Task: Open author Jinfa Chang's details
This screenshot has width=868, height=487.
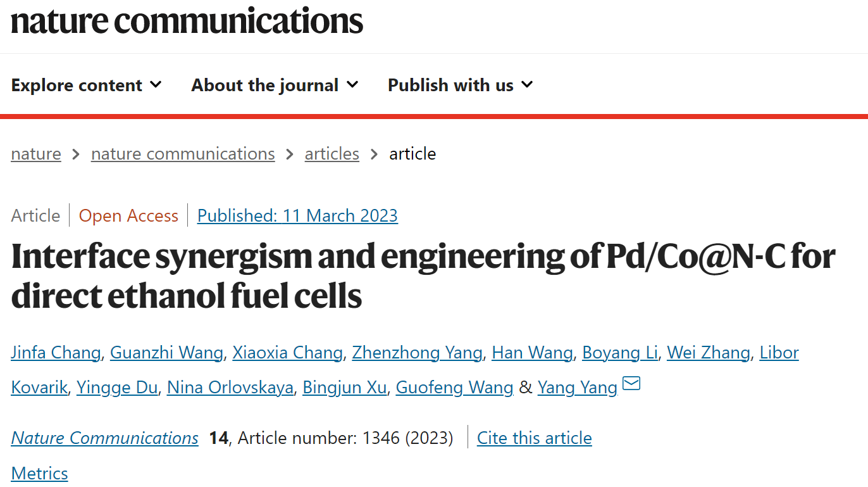Action: 56,353
